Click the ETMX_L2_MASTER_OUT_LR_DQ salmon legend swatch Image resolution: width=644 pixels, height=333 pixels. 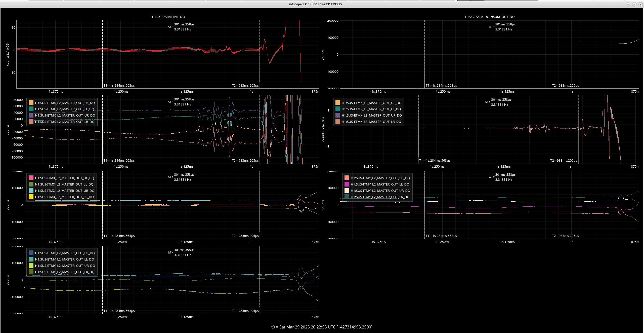31,122
